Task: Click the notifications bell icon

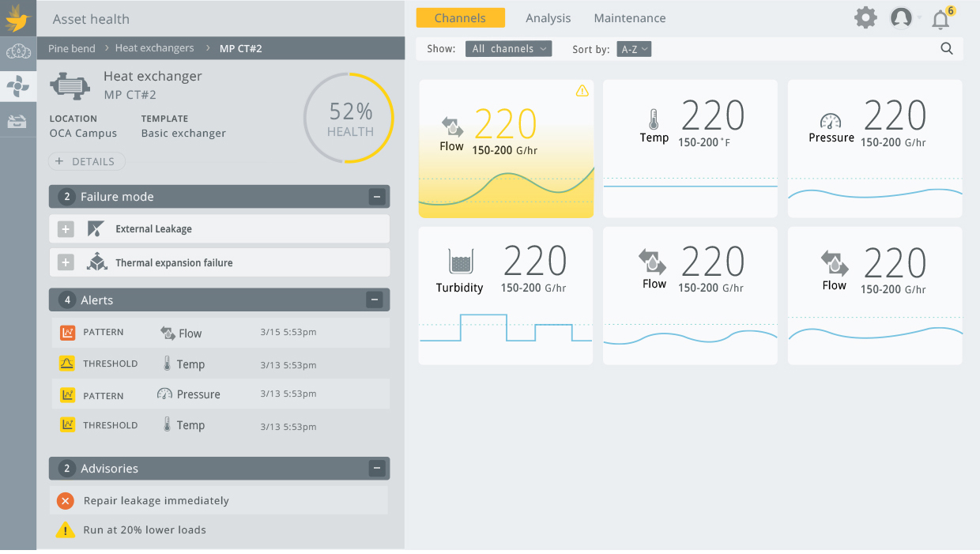Action: click(940, 18)
